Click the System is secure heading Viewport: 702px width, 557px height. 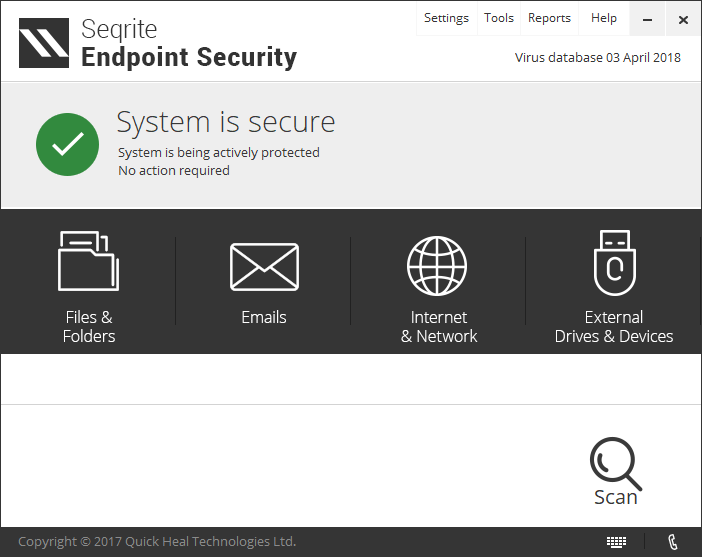point(226,122)
